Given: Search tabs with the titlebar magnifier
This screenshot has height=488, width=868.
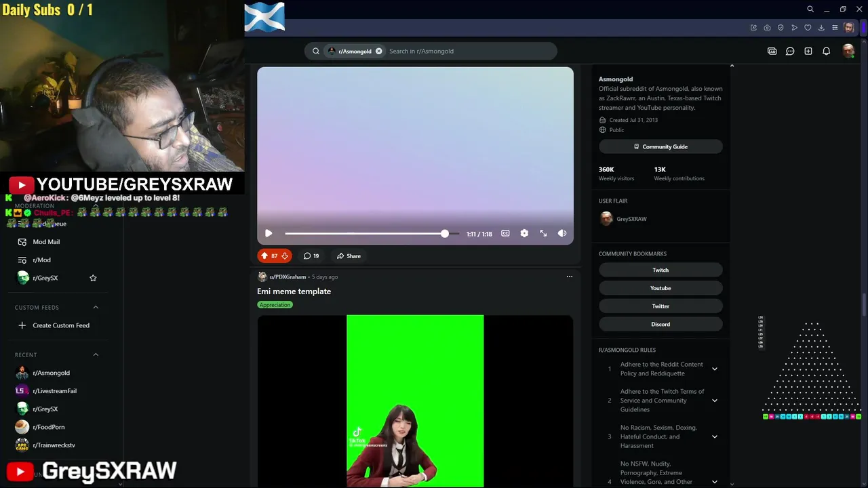Looking at the screenshot, I should pyautogui.click(x=810, y=9).
